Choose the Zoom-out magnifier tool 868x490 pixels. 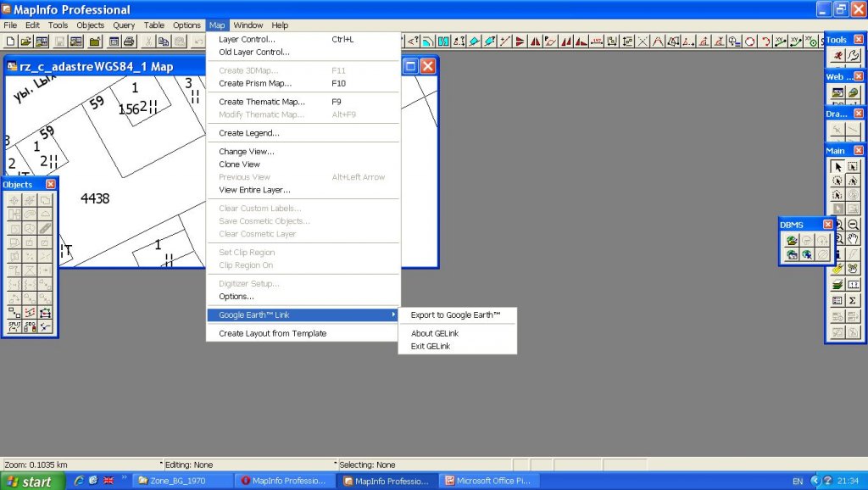coord(853,225)
